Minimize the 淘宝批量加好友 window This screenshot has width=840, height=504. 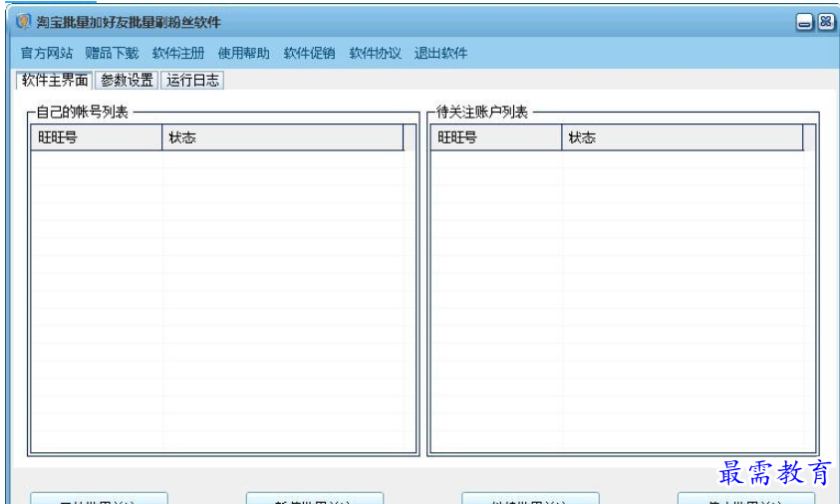pos(804,23)
